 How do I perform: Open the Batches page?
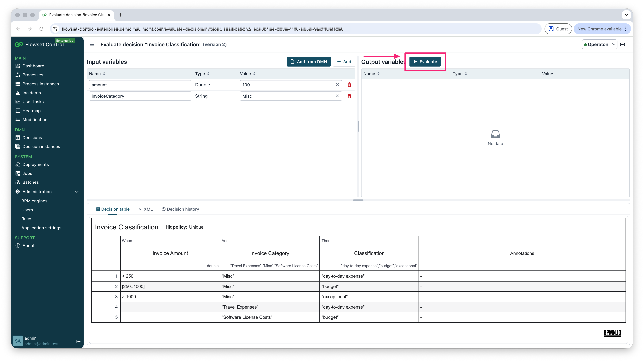30,182
